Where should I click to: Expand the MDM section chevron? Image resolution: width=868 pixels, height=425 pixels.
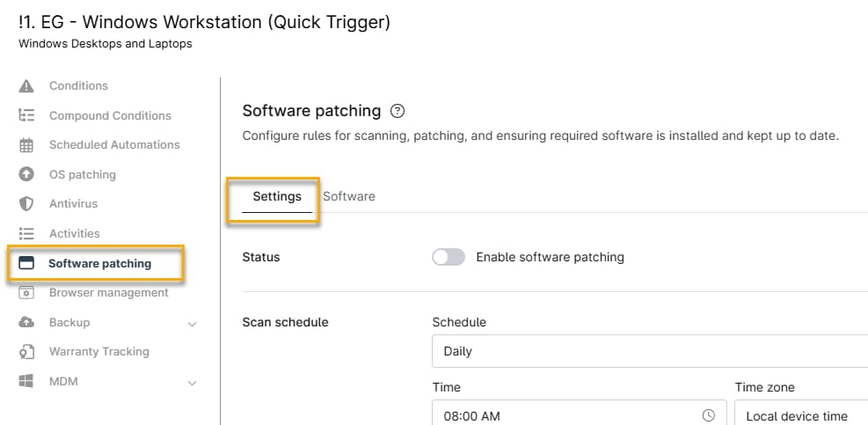(193, 382)
